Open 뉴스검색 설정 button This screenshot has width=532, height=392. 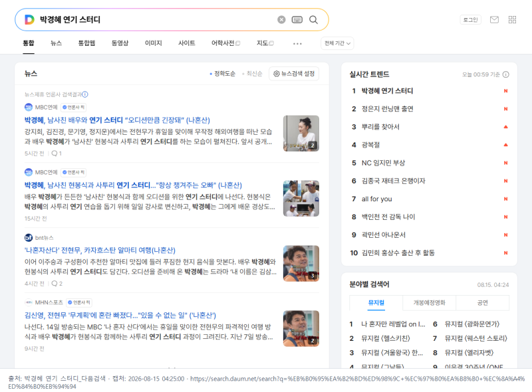[294, 74]
